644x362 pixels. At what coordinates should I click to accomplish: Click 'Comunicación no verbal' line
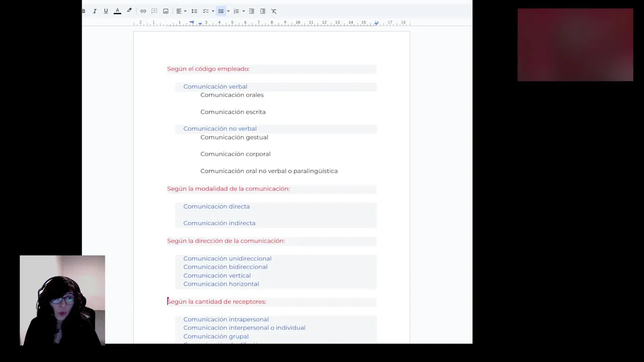click(x=220, y=129)
